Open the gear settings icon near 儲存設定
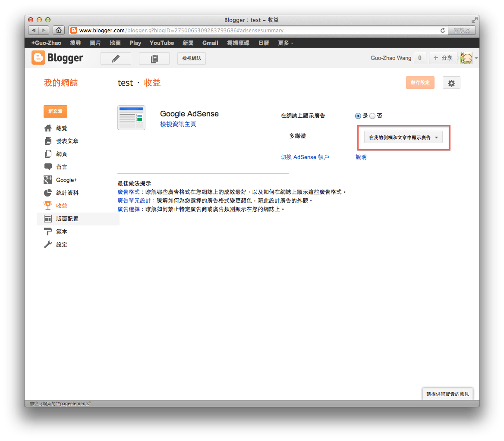The image size is (504, 441). tap(451, 82)
